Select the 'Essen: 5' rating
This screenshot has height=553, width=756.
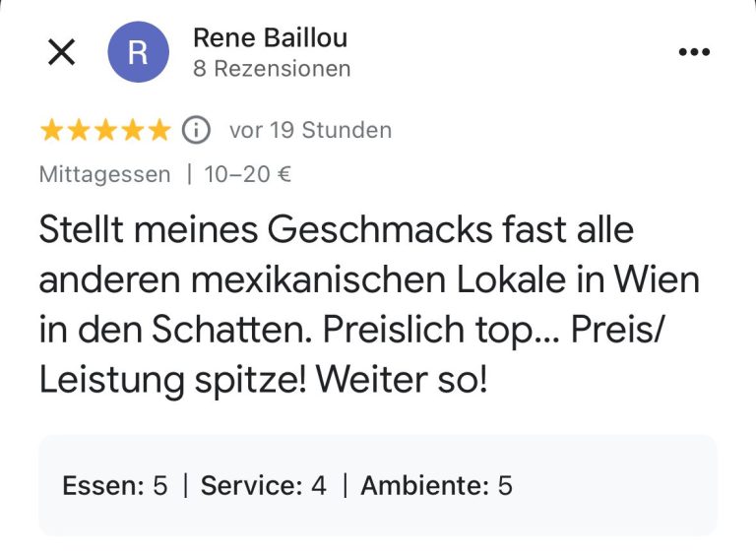point(115,485)
